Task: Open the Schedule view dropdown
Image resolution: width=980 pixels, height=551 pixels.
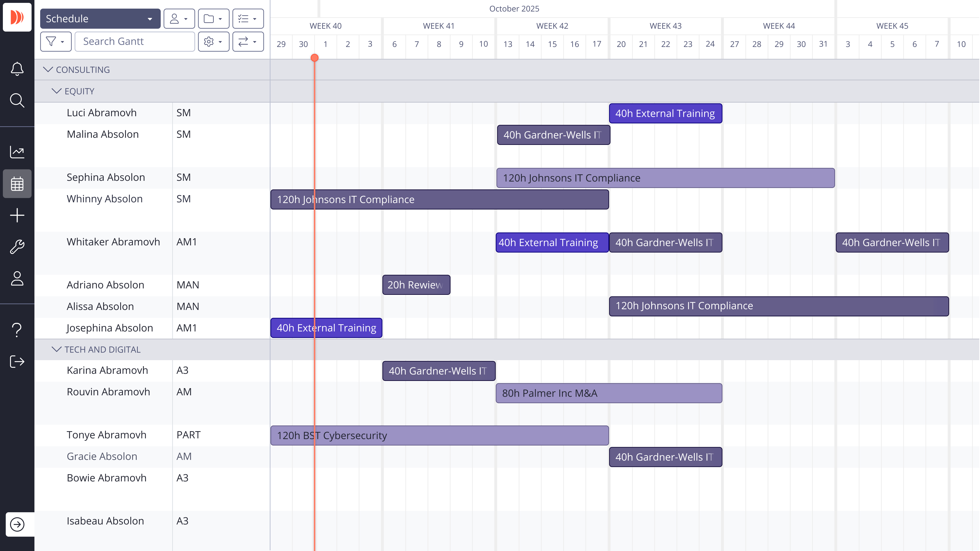Action: tap(100, 18)
